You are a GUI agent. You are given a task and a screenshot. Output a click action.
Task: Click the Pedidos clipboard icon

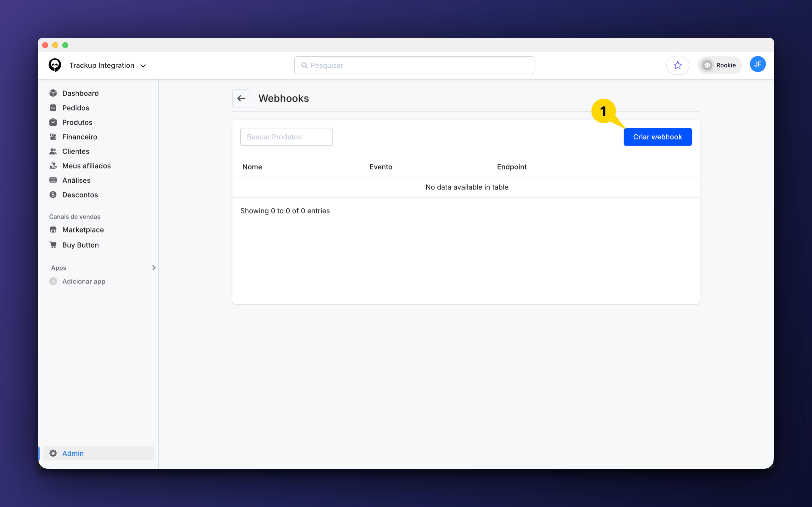coord(53,108)
